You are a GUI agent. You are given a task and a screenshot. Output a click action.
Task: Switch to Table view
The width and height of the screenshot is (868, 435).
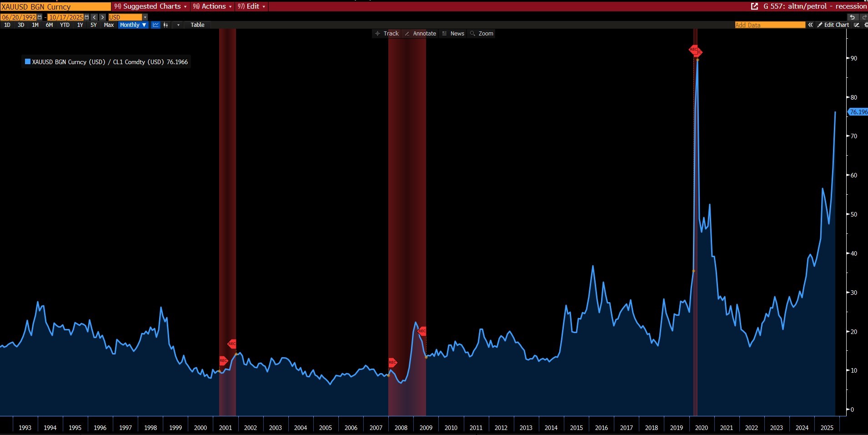(197, 25)
